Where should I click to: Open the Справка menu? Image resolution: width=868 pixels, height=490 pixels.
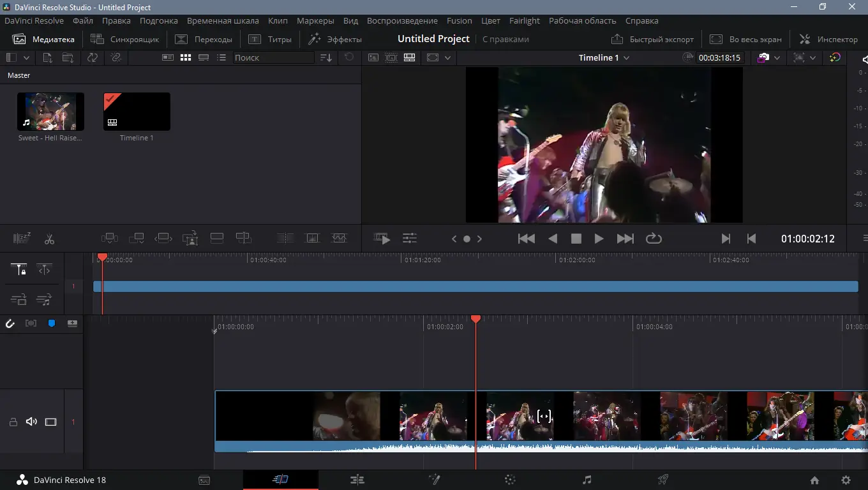coord(641,20)
